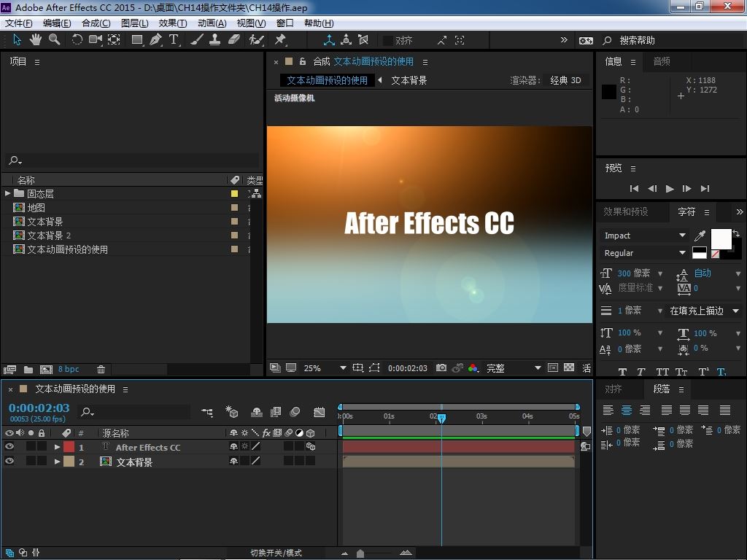Switch to the 音频 tab
Screen dimensions: 747x560
coord(661,61)
